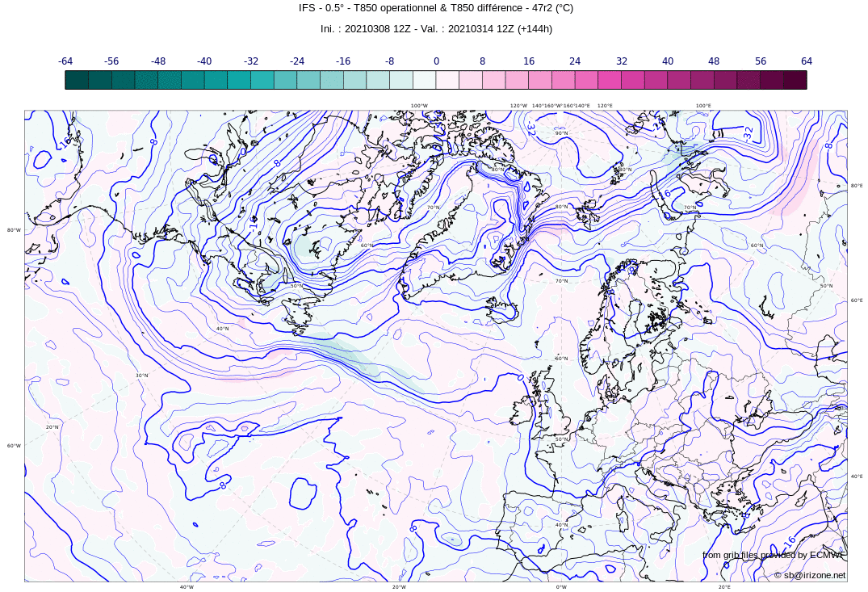Click the turquoise swatch spanning -32 to -28
The image size is (868, 592).
pos(262,80)
